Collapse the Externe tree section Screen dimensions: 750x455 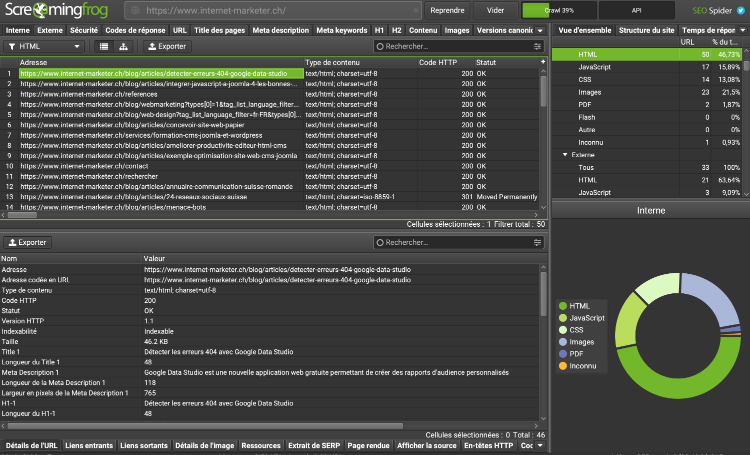coord(565,155)
